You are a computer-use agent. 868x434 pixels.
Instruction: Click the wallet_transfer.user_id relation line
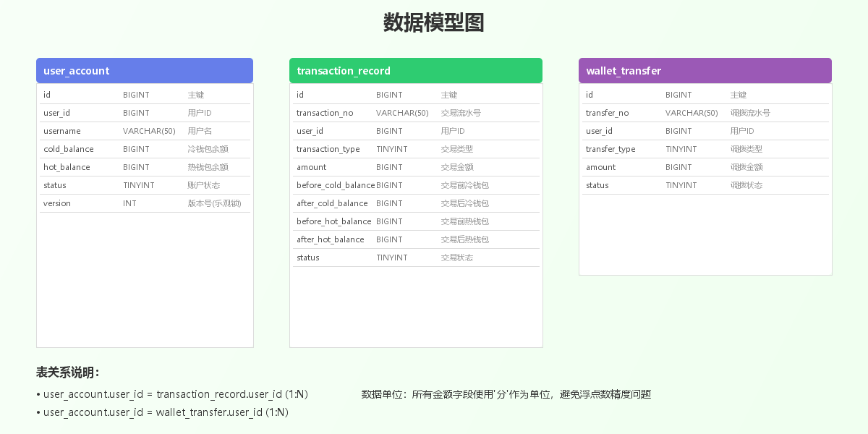[x=163, y=412]
